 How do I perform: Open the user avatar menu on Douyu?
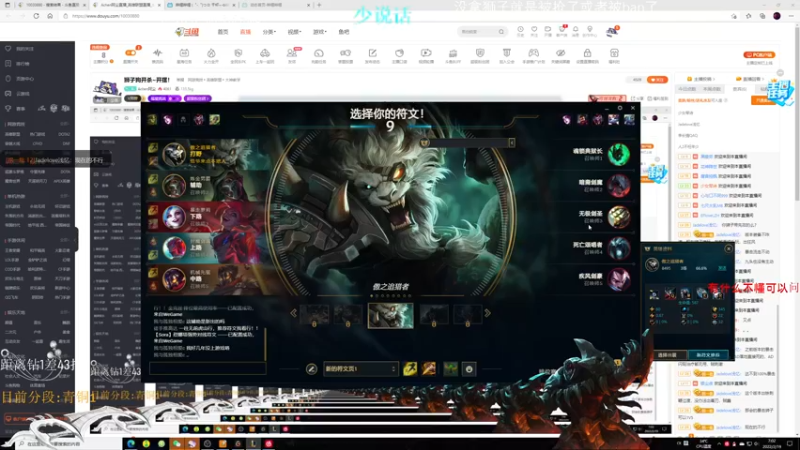(x=611, y=32)
